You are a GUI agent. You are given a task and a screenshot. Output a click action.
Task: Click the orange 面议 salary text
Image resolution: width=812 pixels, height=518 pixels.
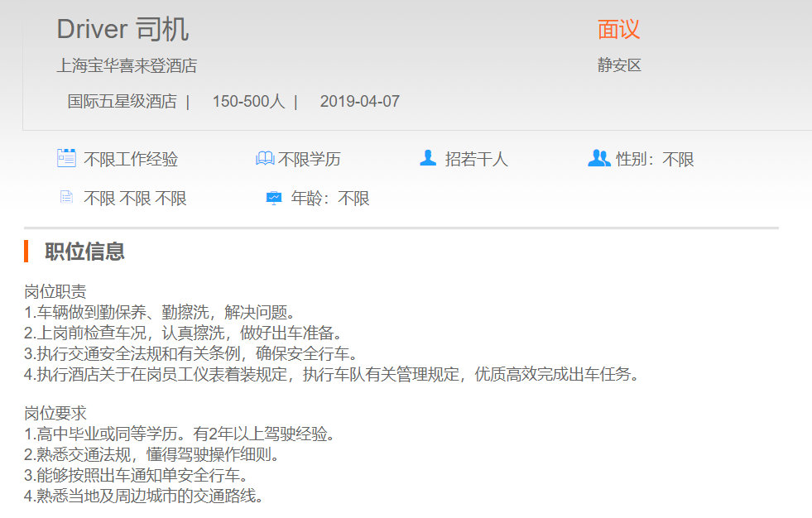[x=618, y=30]
